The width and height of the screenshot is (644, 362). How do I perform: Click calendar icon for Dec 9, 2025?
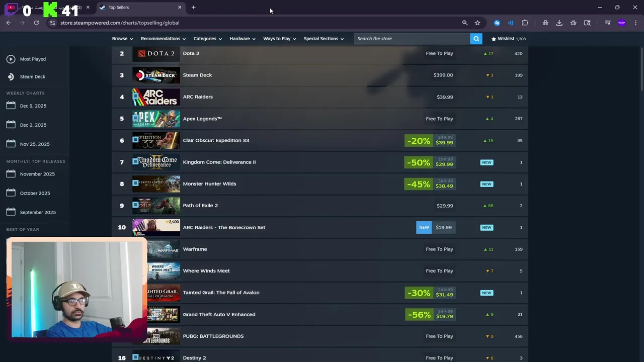pyautogui.click(x=11, y=106)
